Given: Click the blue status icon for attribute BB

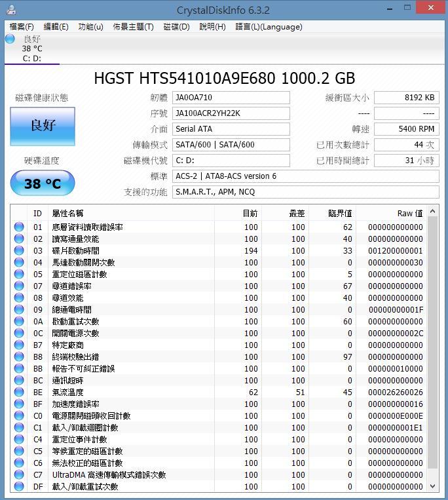Looking at the screenshot, I should 19,368.
